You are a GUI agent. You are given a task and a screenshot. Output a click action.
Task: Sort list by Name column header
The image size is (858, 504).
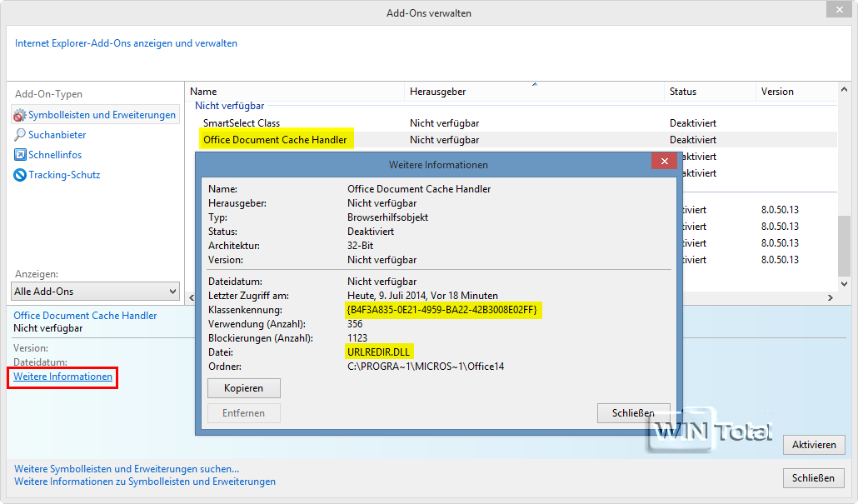pos(203,92)
